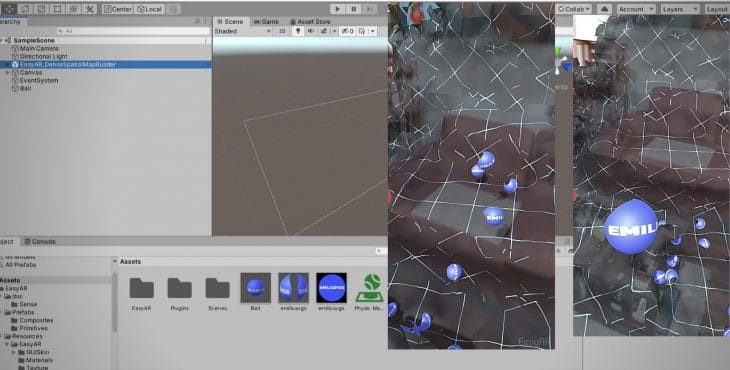Viewport: 730px width, 370px height.
Task: Open the custom editor tools icon
Action: [x=89, y=9]
